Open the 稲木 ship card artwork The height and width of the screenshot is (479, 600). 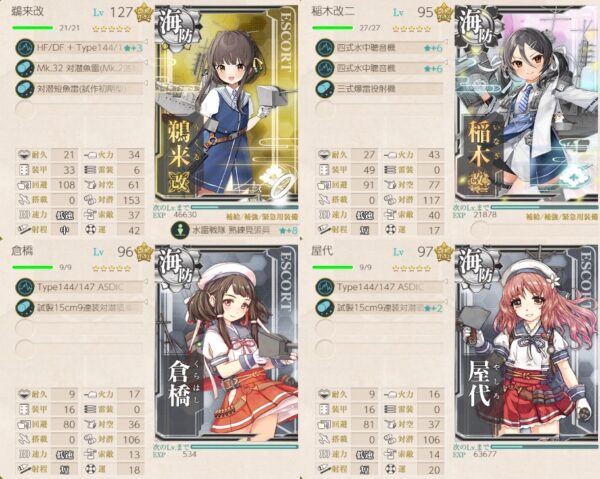527,103
